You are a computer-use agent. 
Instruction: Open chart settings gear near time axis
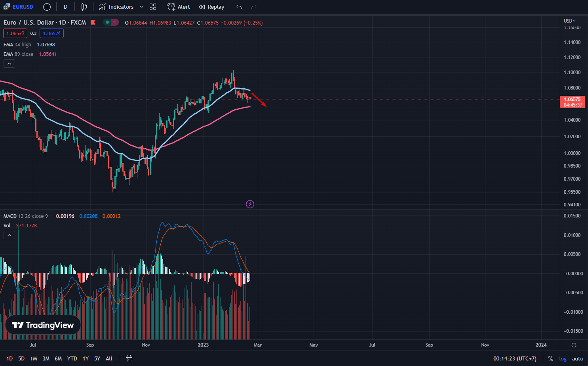pos(574,345)
